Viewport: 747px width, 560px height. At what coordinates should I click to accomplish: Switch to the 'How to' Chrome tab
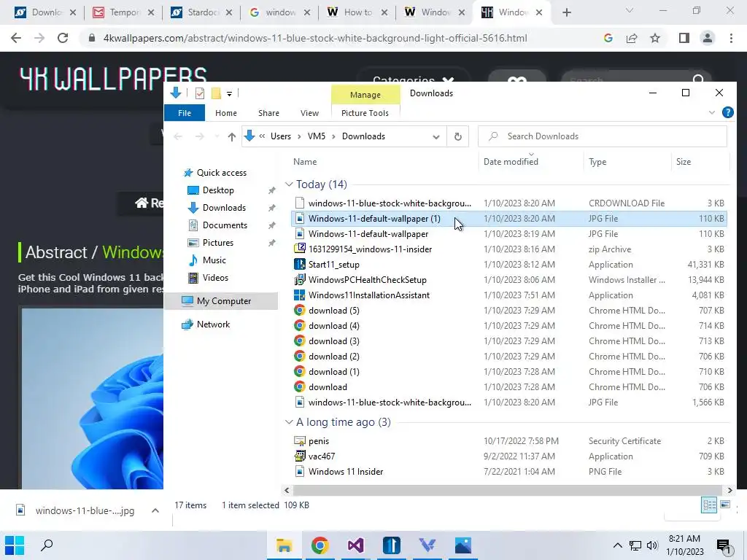click(357, 12)
